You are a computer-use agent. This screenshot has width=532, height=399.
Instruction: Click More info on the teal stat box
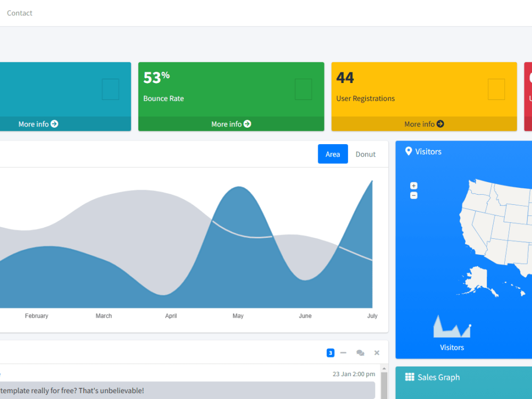click(x=38, y=124)
